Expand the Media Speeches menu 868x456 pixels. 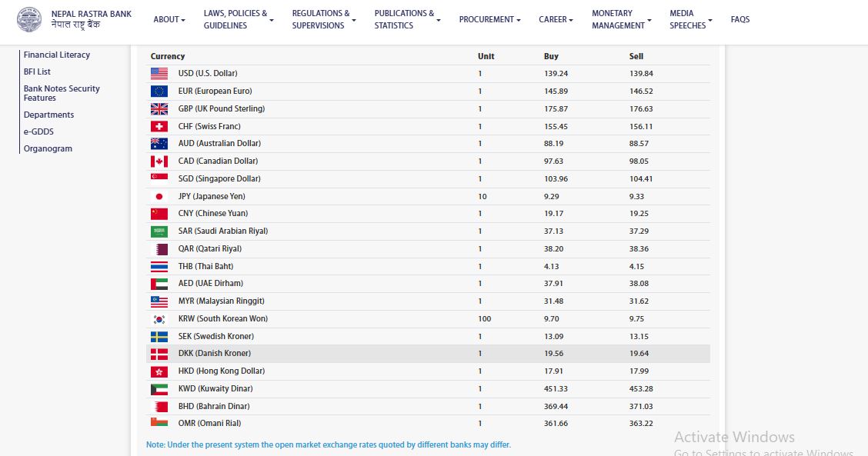[691, 19]
